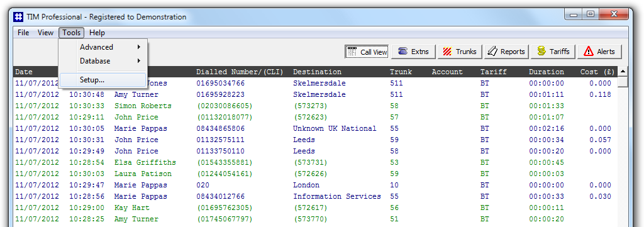Click the vertical scrollbar thumb

pos(623,82)
